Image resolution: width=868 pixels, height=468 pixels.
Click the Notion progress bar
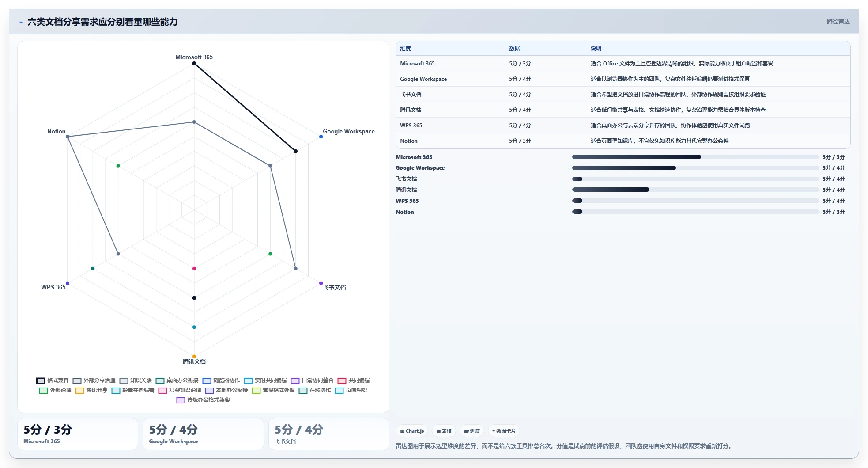click(x=695, y=212)
